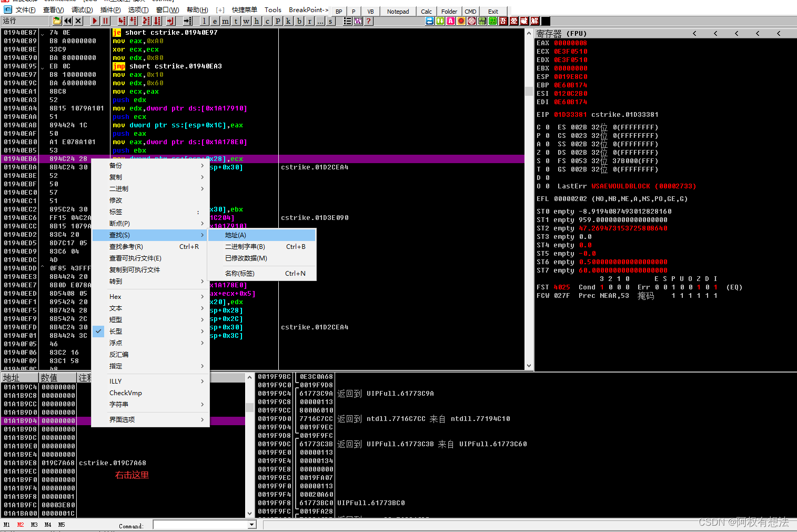Expand the 断点(P) submenu
The width and height of the screenshot is (797, 532).
[x=150, y=223]
